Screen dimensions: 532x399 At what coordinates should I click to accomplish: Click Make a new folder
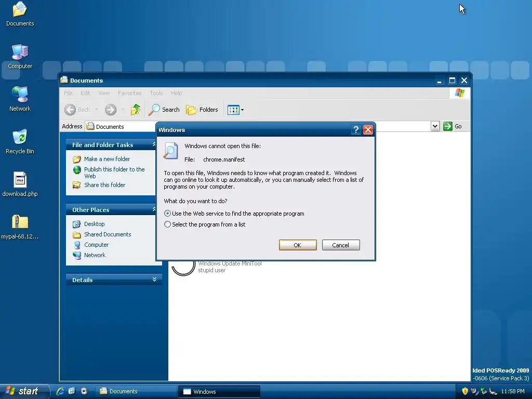coord(107,159)
